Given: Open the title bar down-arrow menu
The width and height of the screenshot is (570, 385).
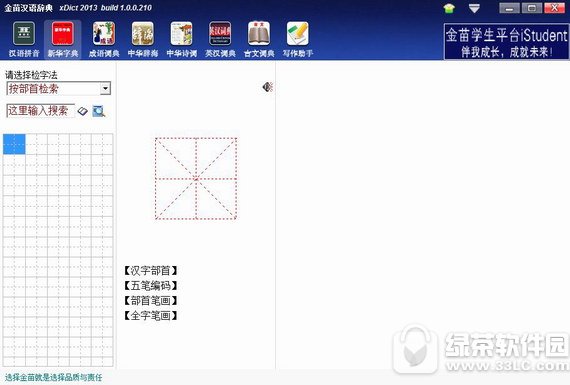Looking at the screenshot, I should point(474,8).
